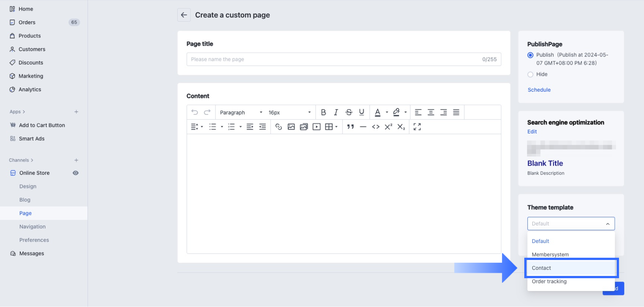Insert a link in content

pos(278,127)
